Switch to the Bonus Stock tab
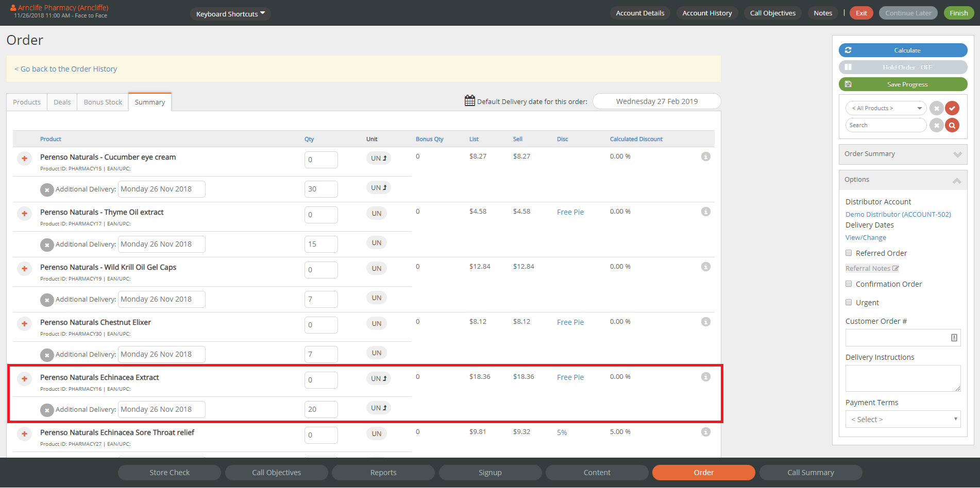980x488 pixels. [103, 102]
